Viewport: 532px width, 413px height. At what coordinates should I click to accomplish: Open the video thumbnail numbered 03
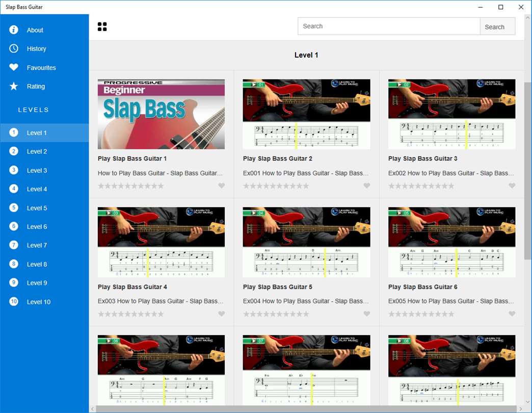tap(161, 242)
